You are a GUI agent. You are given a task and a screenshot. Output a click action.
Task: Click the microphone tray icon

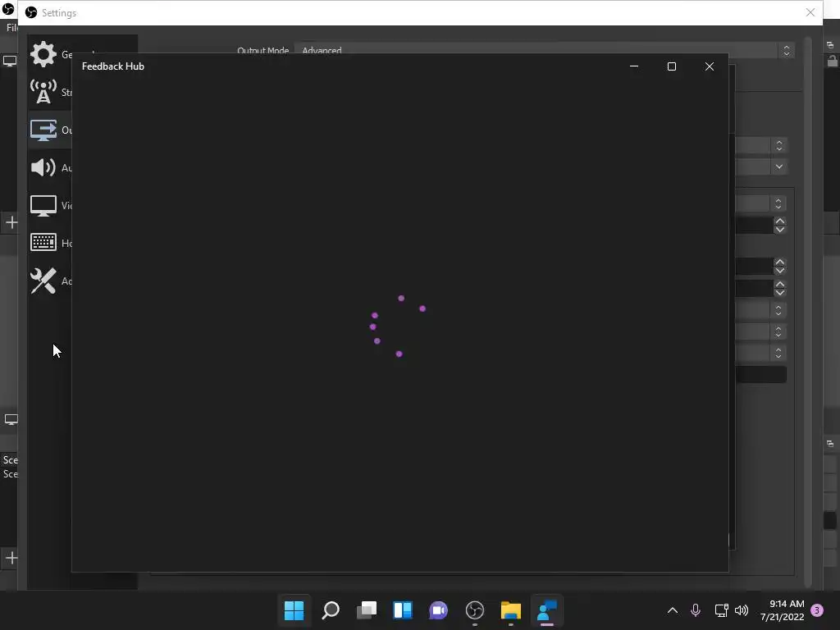696,610
